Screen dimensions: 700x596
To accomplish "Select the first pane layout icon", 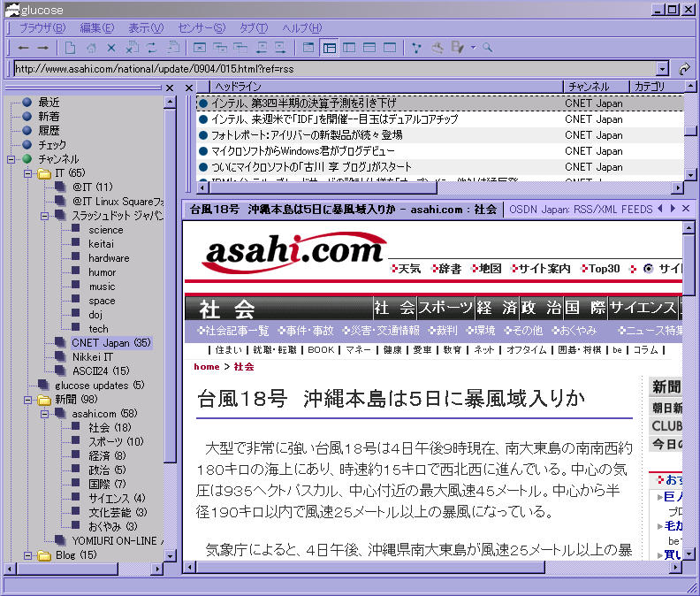I will (x=308, y=48).
